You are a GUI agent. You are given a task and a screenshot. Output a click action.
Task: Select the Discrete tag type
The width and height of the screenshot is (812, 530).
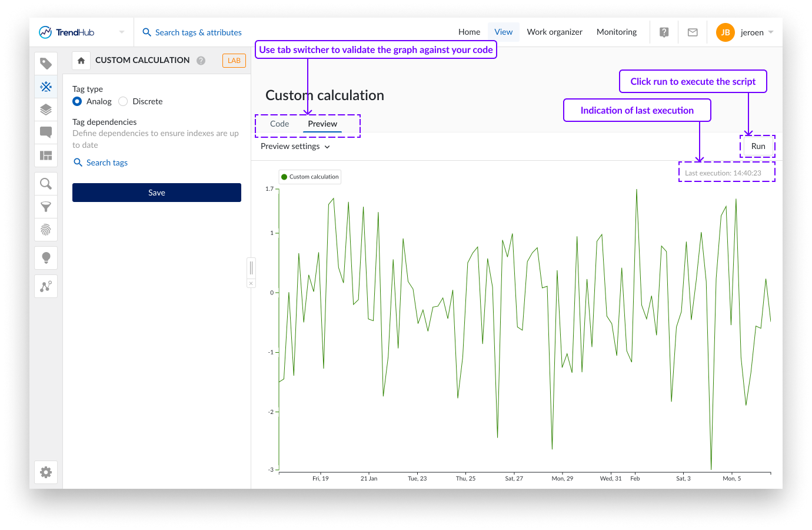122,101
